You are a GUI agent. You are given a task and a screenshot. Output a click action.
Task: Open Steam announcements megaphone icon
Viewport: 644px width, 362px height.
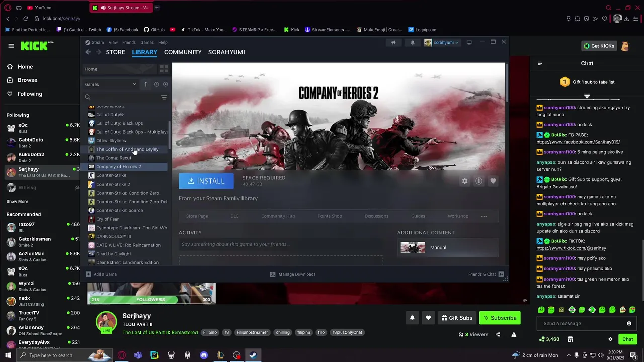[x=394, y=42]
